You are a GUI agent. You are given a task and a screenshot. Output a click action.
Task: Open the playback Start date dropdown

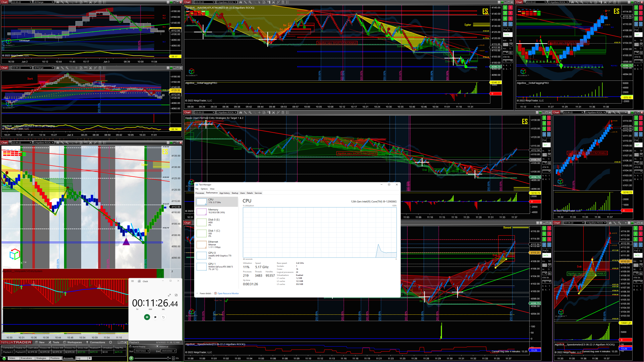148,351
